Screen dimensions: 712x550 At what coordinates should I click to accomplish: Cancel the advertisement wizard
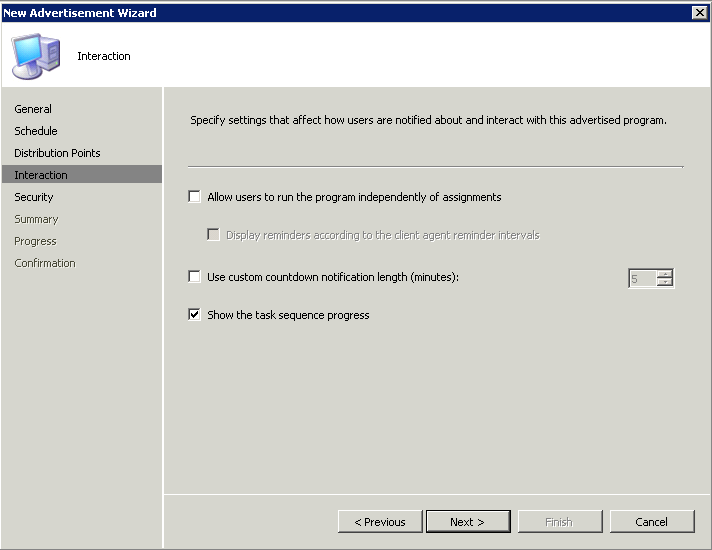point(652,521)
